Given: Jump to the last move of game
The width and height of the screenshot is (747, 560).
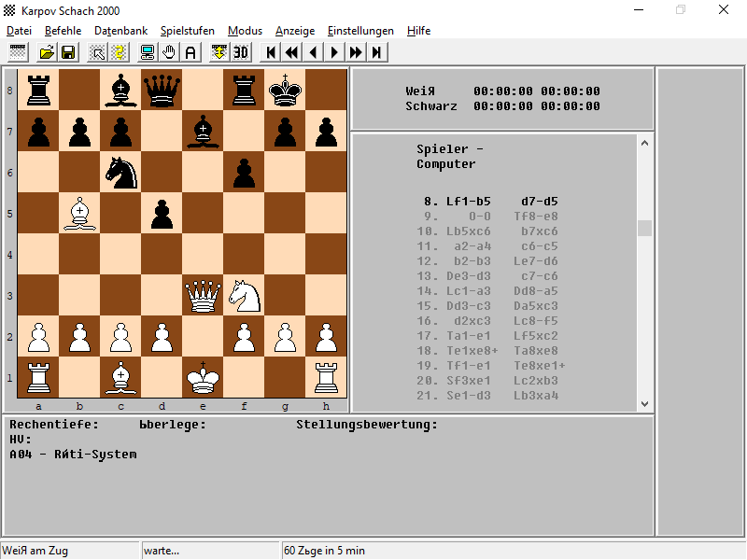Looking at the screenshot, I should pos(377,52).
